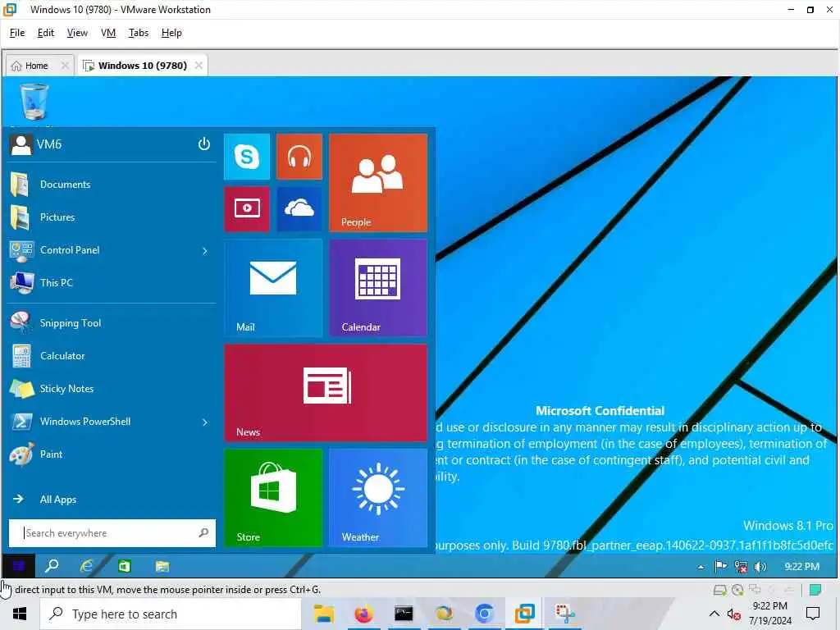
Task: Click the network icon in guest tray
Action: click(741, 566)
